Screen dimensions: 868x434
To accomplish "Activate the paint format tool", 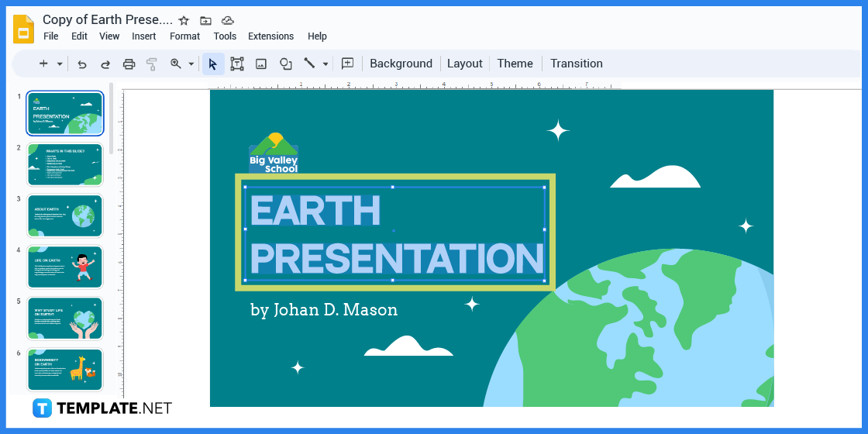I will point(152,64).
